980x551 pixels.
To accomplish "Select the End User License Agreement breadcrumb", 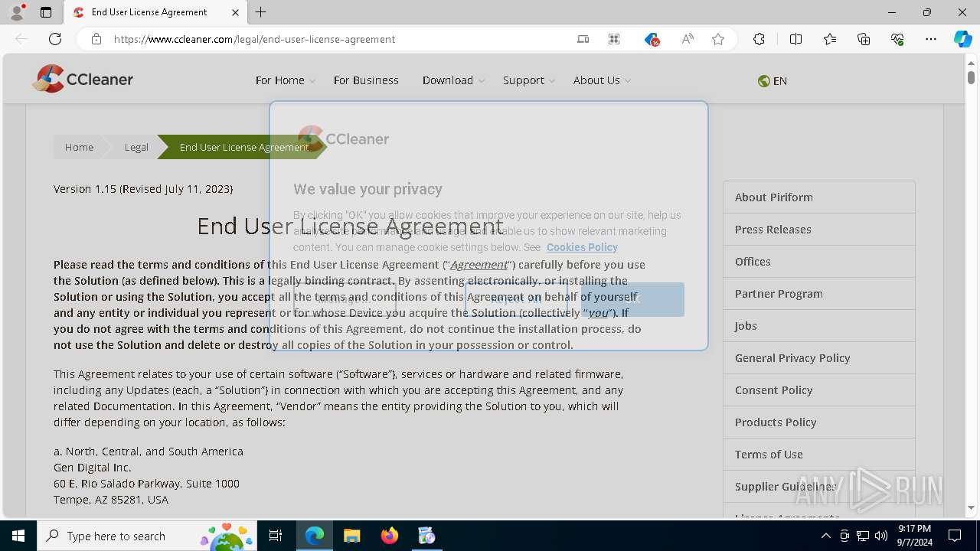I will [x=244, y=147].
